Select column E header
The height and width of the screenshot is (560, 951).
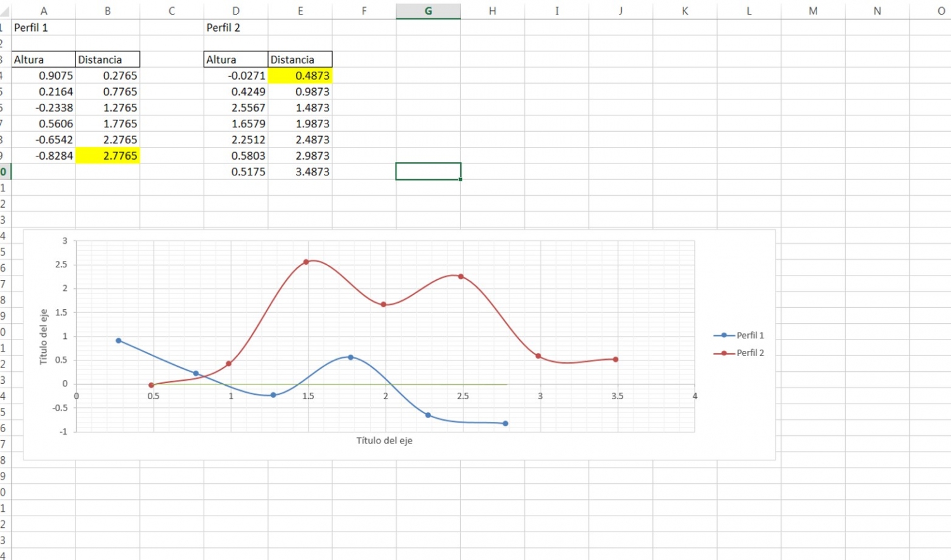(x=300, y=11)
